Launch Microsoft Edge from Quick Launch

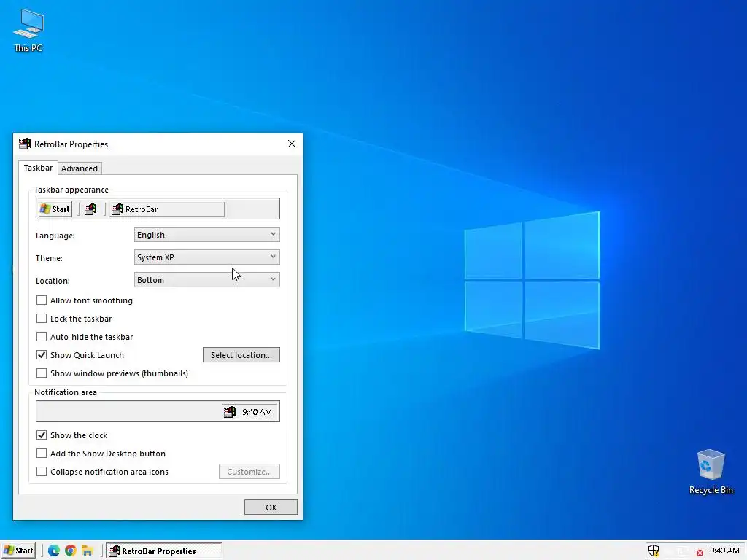53,551
